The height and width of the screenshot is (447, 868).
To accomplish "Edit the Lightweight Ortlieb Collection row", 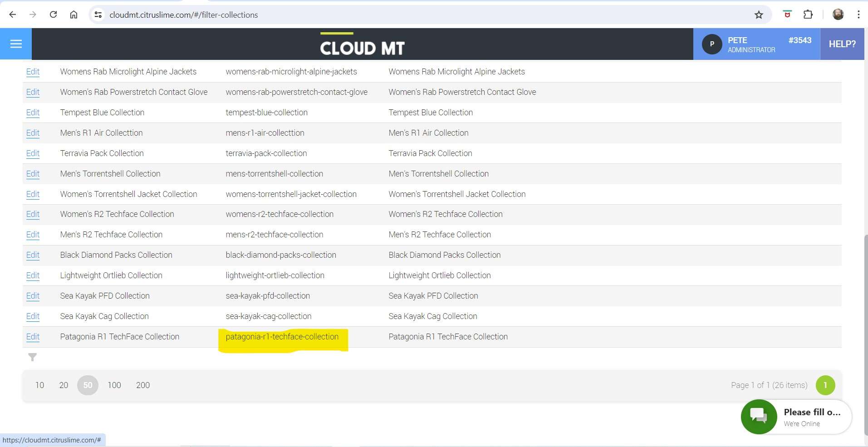I will [x=33, y=275].
